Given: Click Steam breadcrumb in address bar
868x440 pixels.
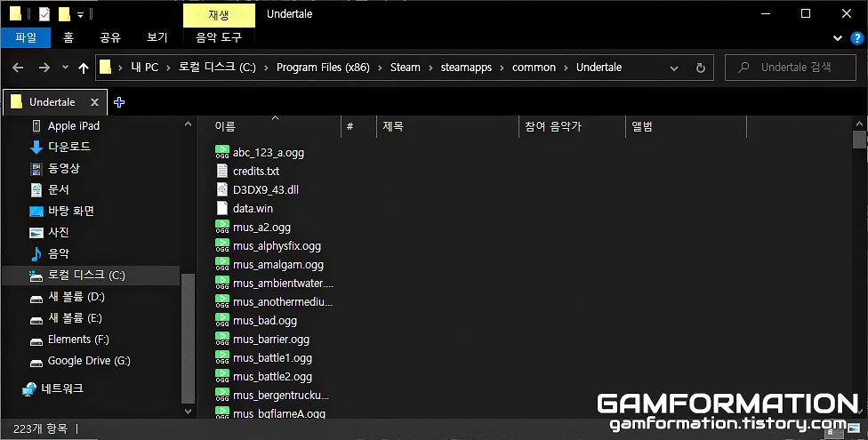Looking at the screenshot, I should click(x=406, y=68).
